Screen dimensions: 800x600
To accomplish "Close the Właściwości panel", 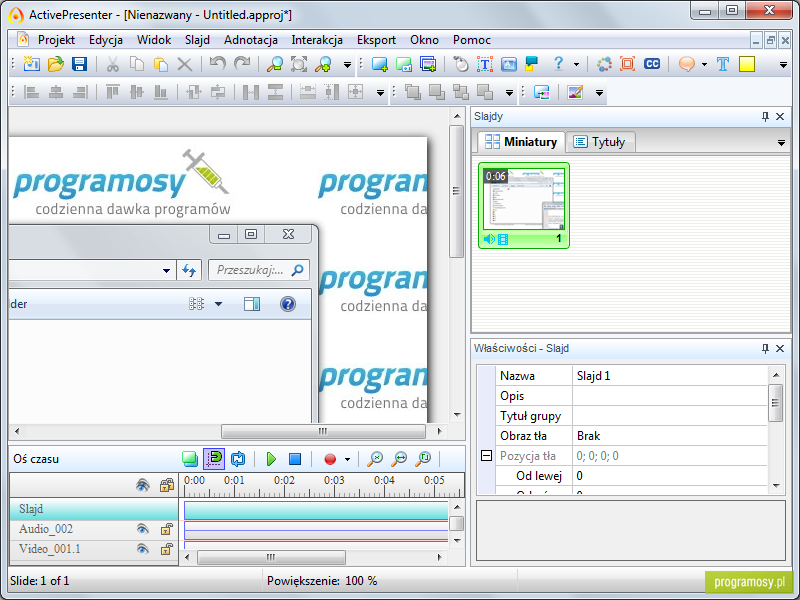I will (x=780, y=348).
